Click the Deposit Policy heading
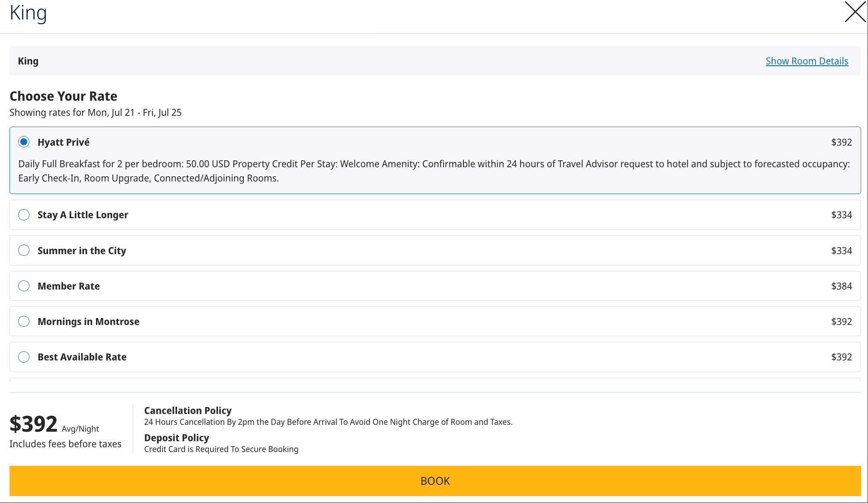868x503 pixels. tap(176, 438)
